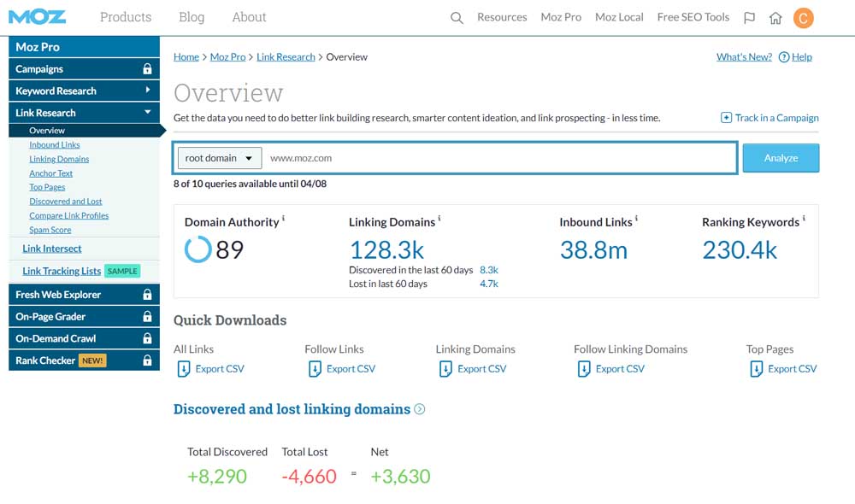Go to the home icon

tap(775, 18)
